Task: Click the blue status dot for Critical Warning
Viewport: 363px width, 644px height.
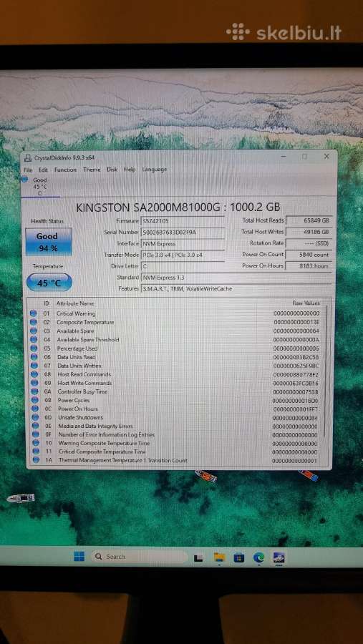Action: [x=34, y=313]
